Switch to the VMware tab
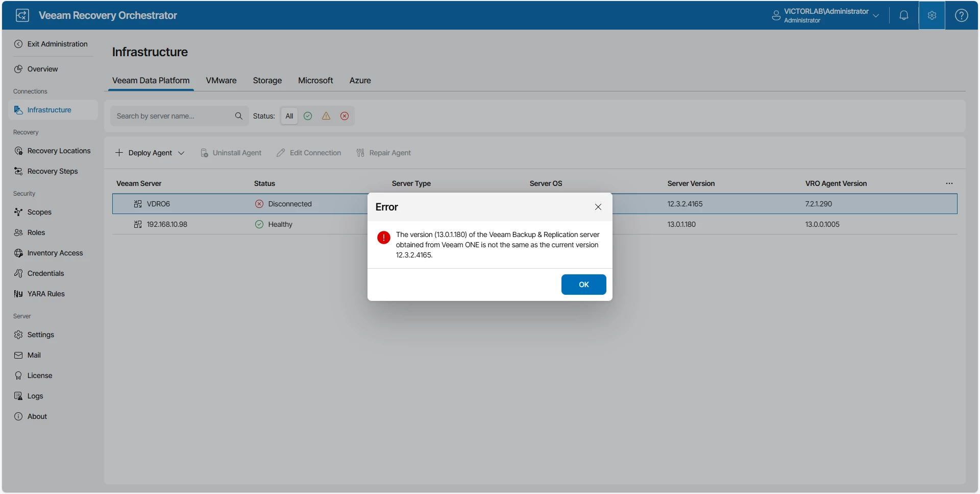The height and width of the screenshot is (494, 980). [x=221, y=81]
